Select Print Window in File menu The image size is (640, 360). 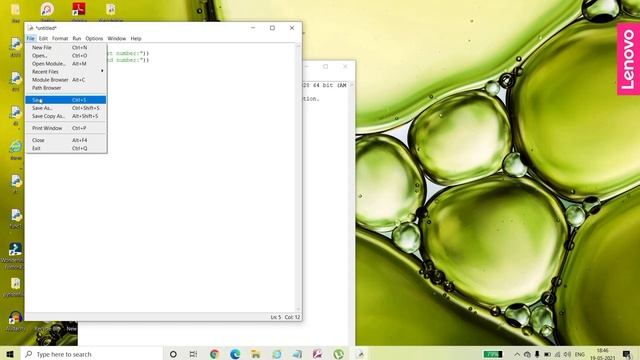pyautogui.click(x=66, y=128)
